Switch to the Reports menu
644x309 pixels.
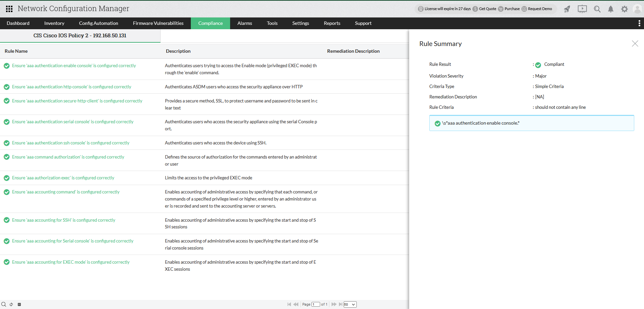click(332, 23)
